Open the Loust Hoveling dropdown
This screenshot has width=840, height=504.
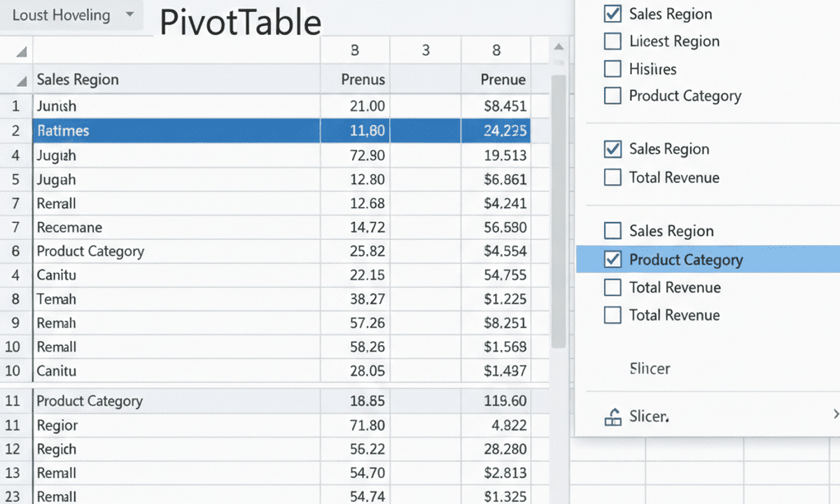(x=129, y=15)
